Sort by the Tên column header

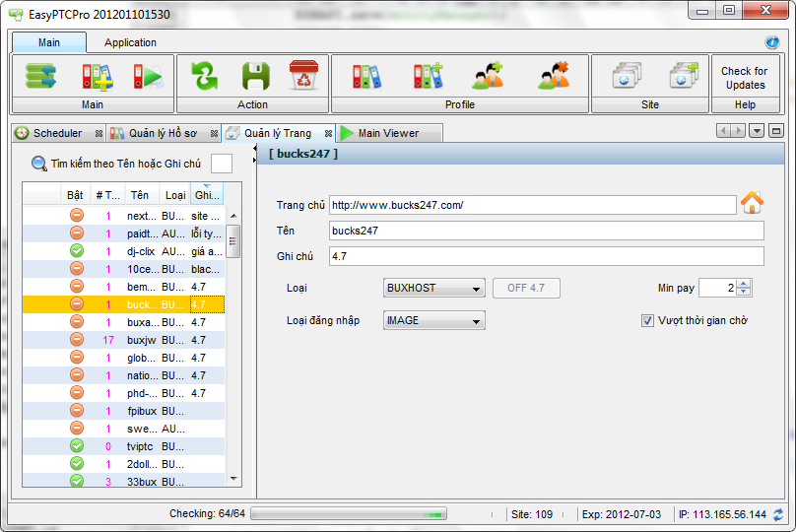140,195
